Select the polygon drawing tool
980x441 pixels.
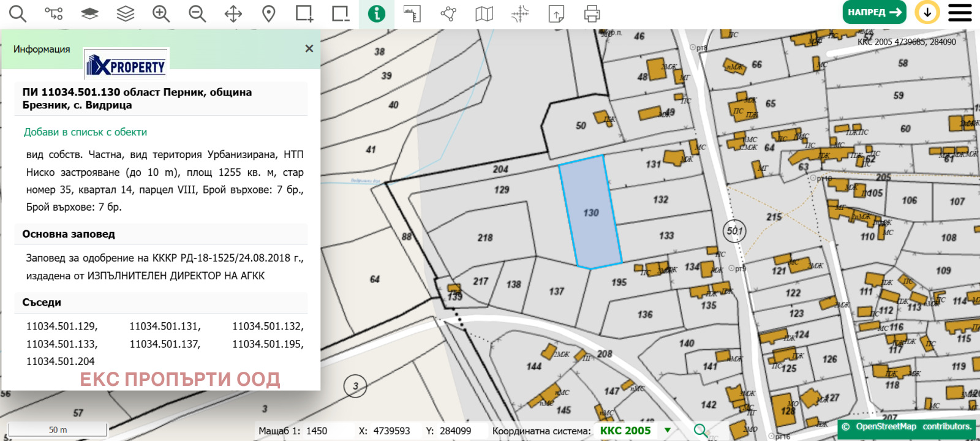[x=448, y=13]
